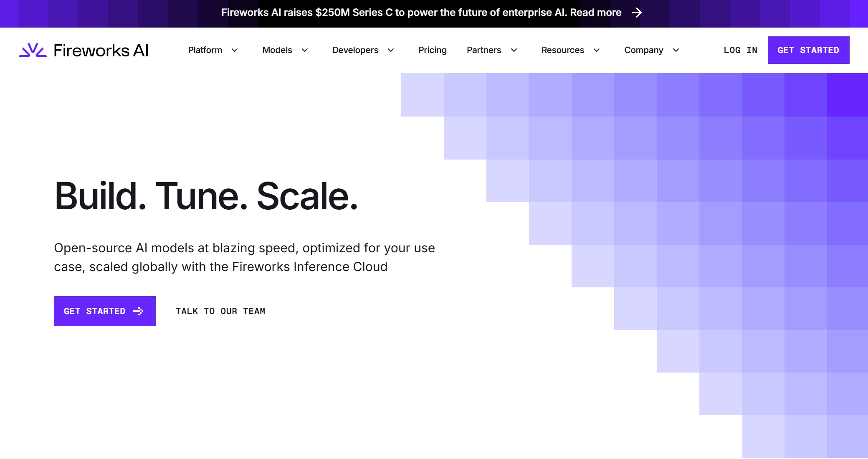Click the hero Get Started button

95,311
